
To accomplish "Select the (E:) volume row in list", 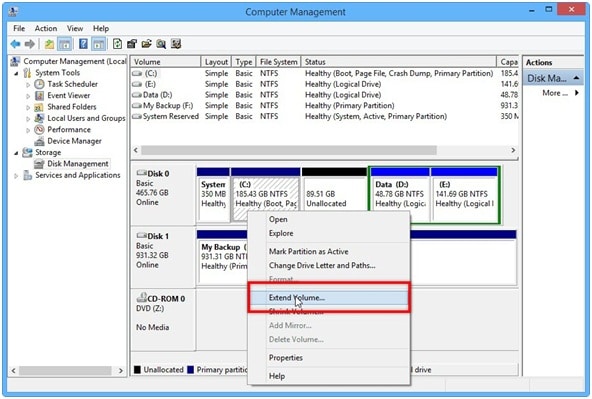I will [x=325, y=84].
